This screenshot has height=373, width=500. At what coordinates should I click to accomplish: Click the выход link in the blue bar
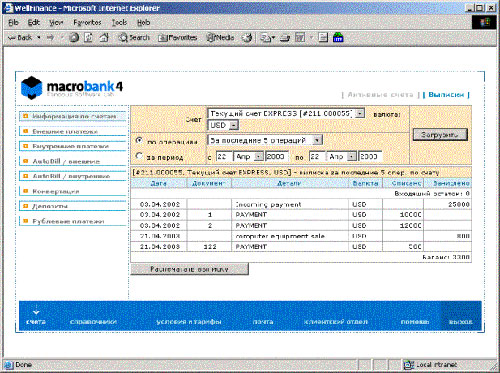pos(461,322)
